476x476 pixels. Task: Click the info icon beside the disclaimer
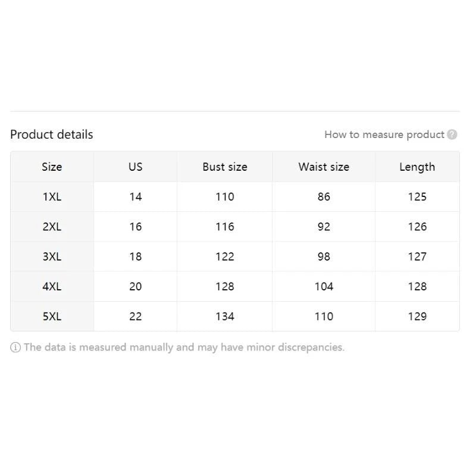click(15, 347)
